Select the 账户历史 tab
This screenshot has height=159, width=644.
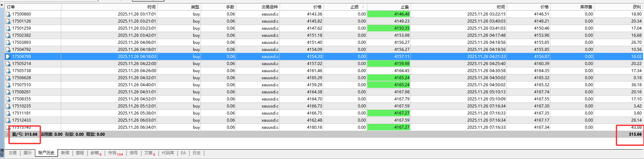(x=46, y=153)
